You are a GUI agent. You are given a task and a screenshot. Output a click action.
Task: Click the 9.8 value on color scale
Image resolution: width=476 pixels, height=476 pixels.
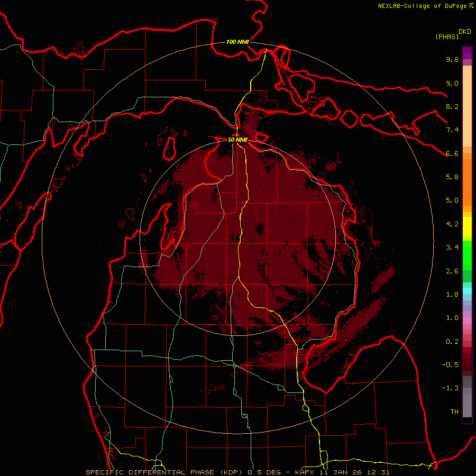(452, 59)
